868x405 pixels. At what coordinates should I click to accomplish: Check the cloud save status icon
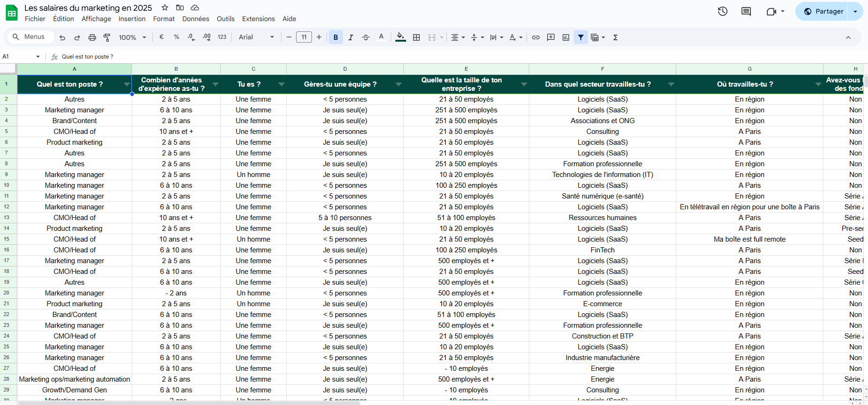195,7
